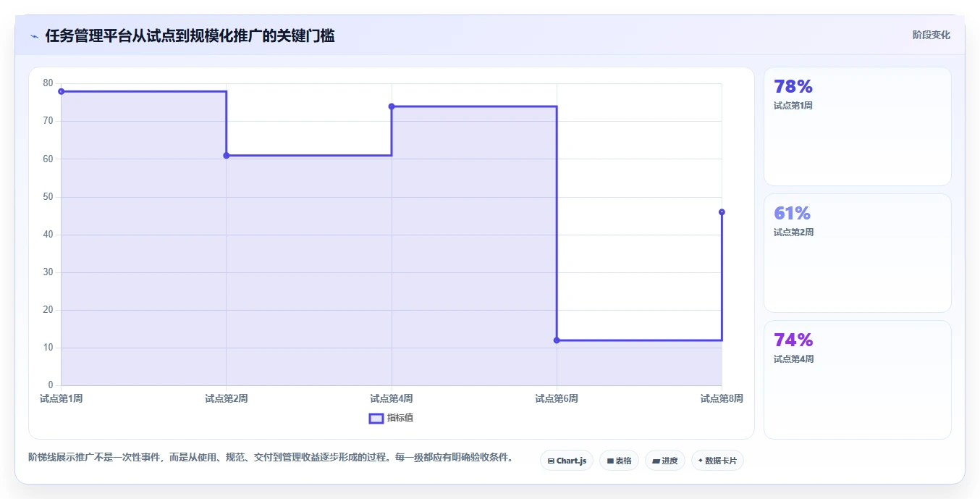Click the 阶段变化 label in the header
Viewport: 980px width, 499px height.
[x=931, y=35]
